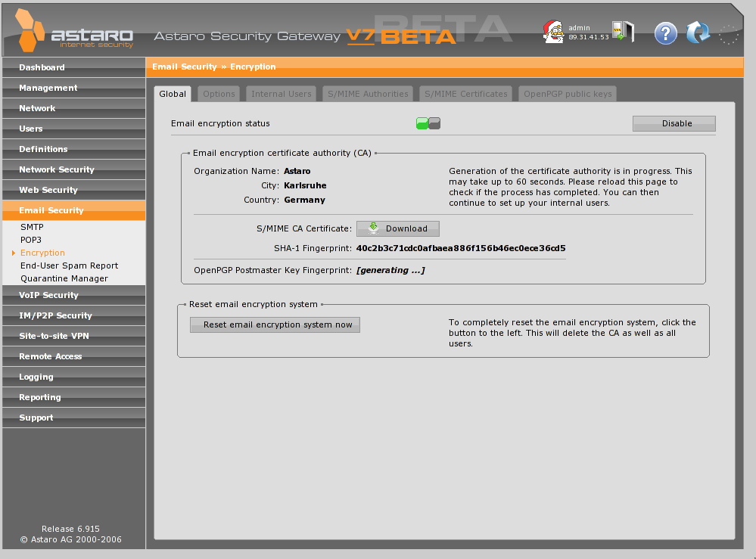Open the OpenPGP public keys tab
Viewport: 756px width, 559px height.
pyautogui.click(x=568, y=94)
